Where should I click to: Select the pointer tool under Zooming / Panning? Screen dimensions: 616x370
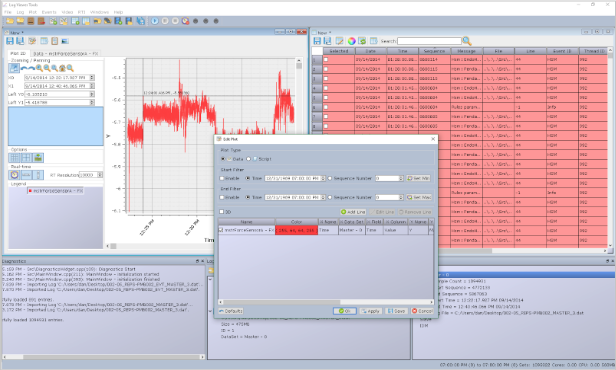pos(14,68)
